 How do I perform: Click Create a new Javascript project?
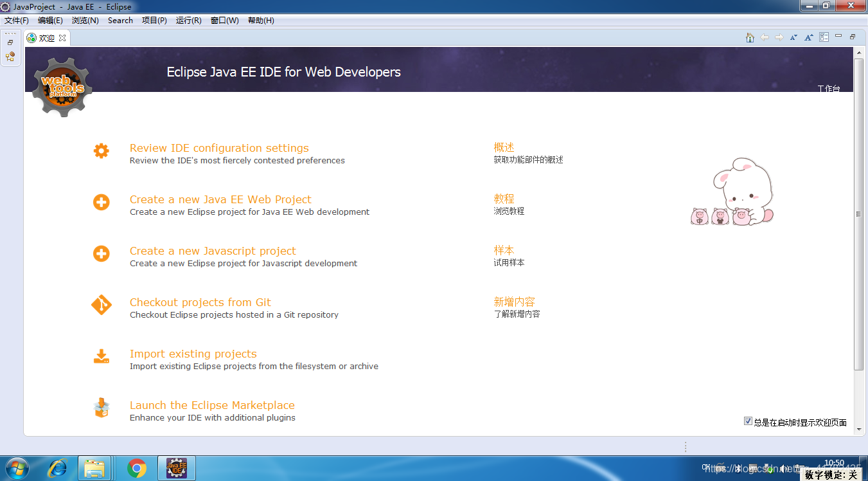213,251
